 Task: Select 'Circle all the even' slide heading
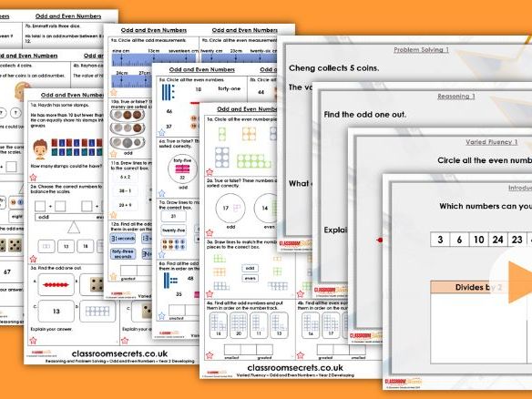[x=485, y=160]
